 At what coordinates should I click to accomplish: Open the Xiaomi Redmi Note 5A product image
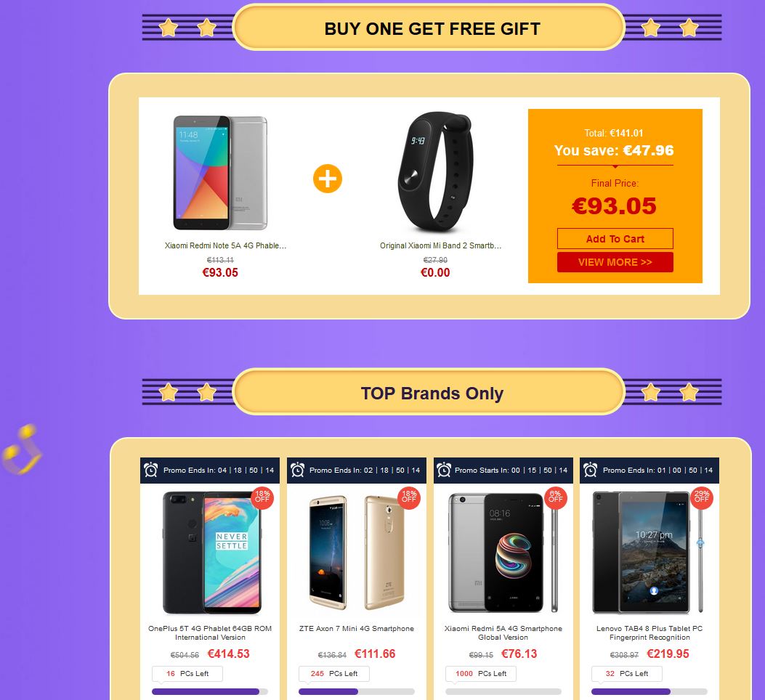(x=221, y=173)
